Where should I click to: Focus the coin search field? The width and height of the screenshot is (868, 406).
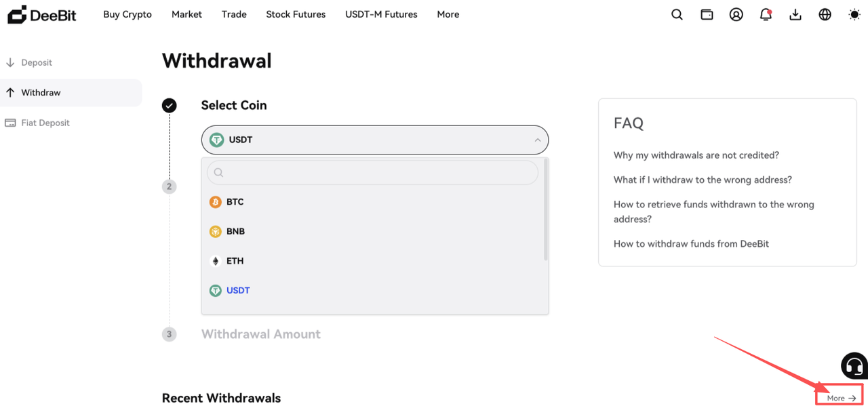(x=372, y=173)
